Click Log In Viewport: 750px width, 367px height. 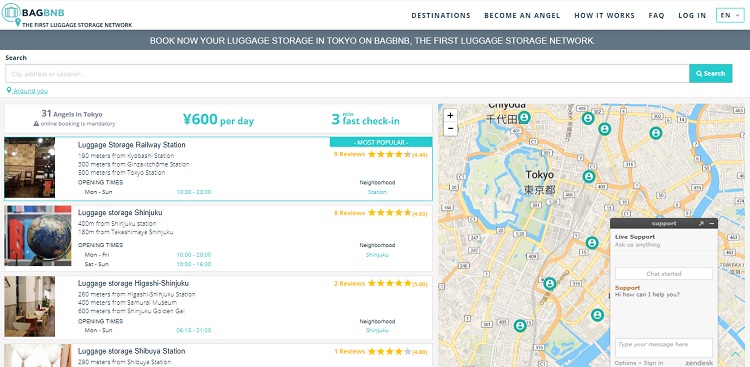coord(692,15)
